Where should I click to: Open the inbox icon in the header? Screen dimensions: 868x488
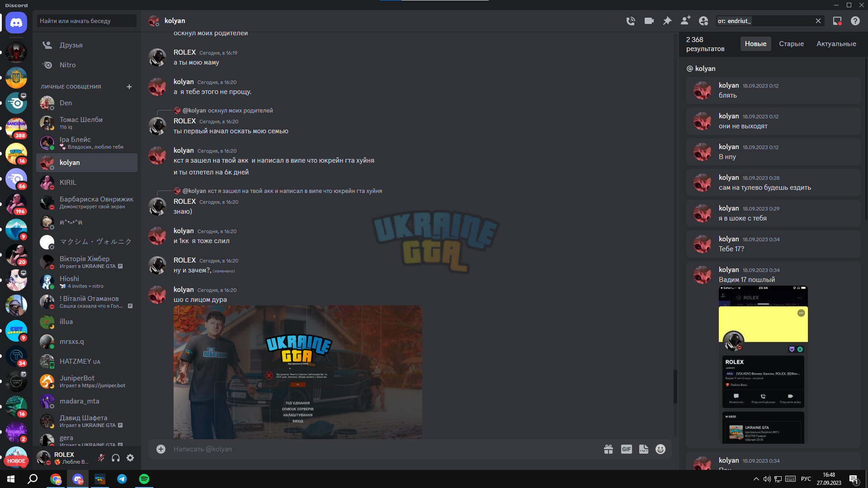coord(837,21)
